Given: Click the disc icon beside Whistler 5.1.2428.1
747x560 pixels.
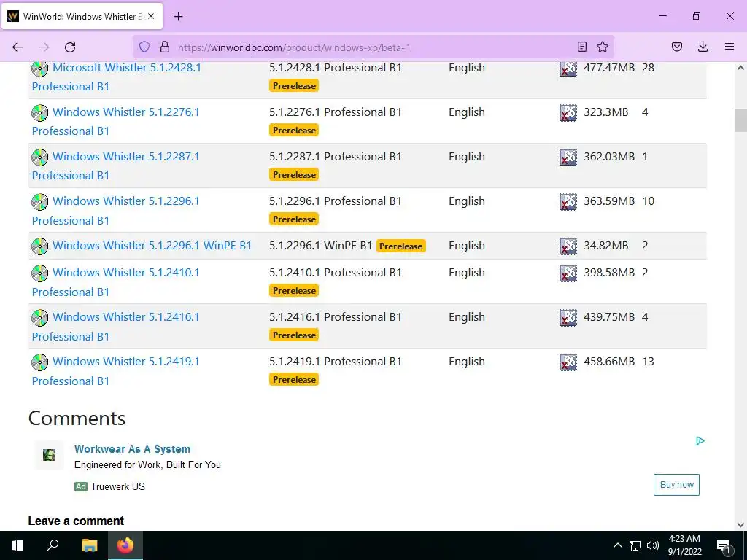Looking at the screenshot, I should pyautogui.click(x=39, y=69).
